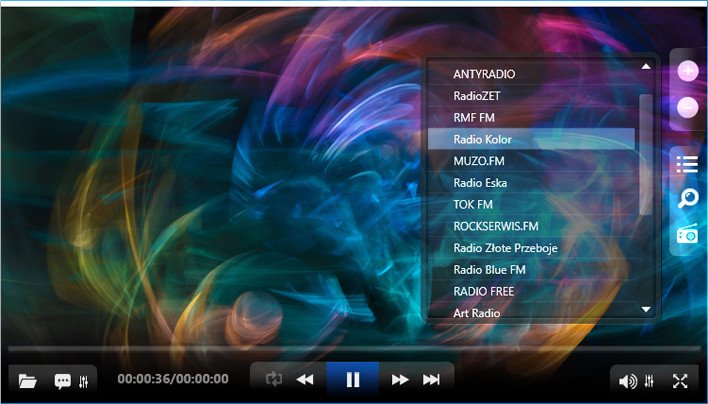Toggle fullscreen mode
The image size is (708, 404).
click(x=680, y=380)
